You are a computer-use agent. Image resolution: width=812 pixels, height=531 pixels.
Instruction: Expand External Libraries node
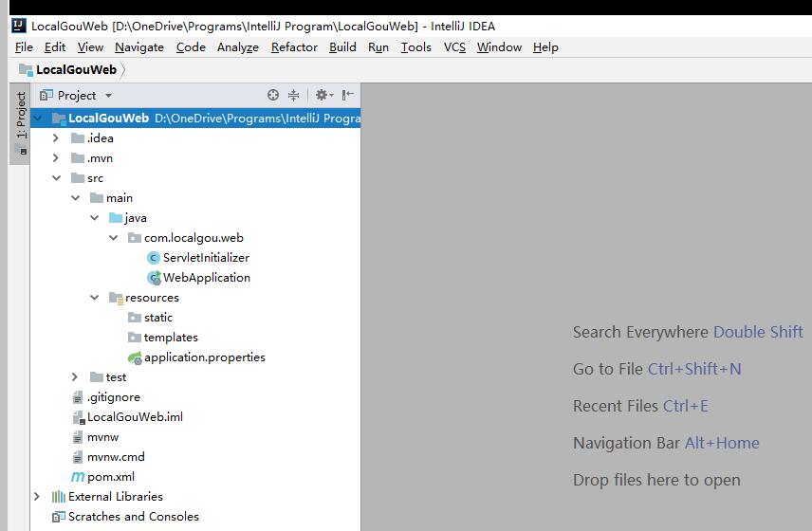coord(37,497)
